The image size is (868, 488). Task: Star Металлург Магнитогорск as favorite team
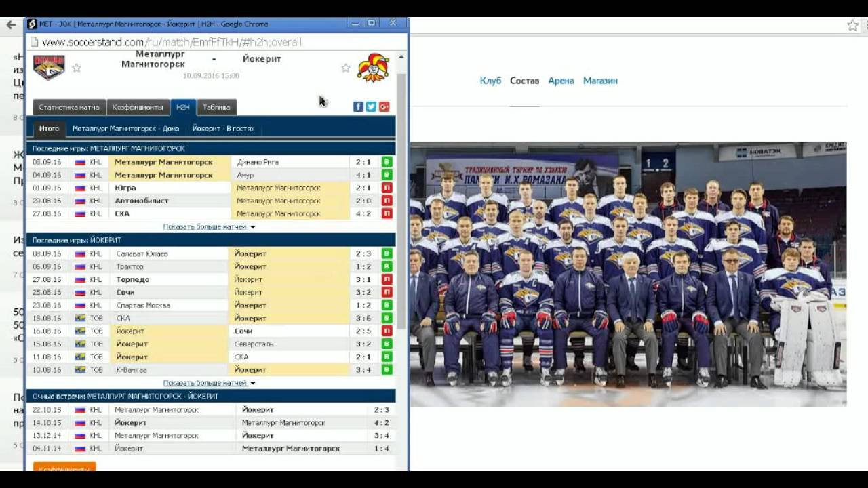point(77,68)
